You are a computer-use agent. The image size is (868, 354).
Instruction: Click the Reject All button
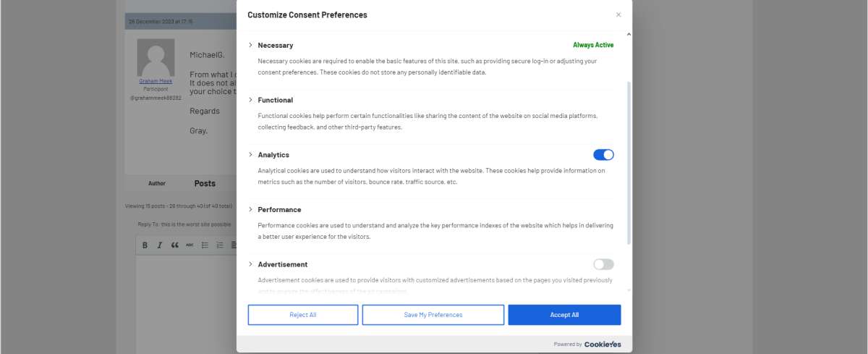(x=303, y=315)
